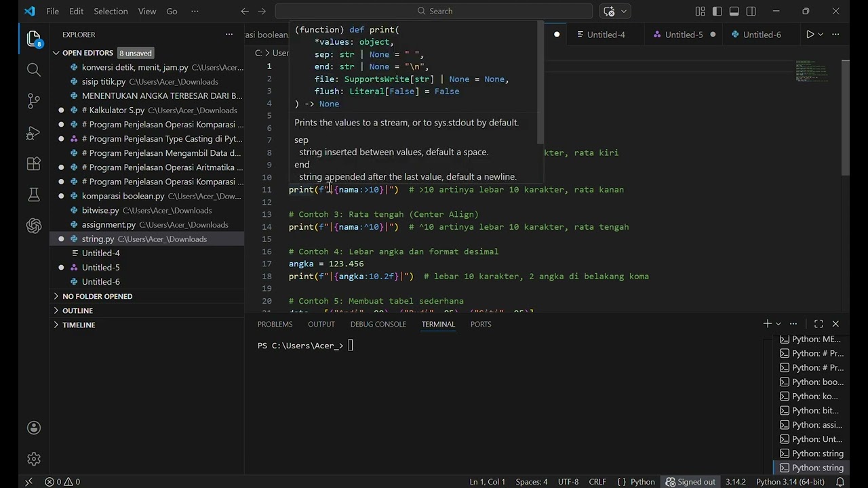The width and height of the screenshot is (868, 488).
Task: Open terminal panel more actions ellipsis
Action: coord(793,324)
